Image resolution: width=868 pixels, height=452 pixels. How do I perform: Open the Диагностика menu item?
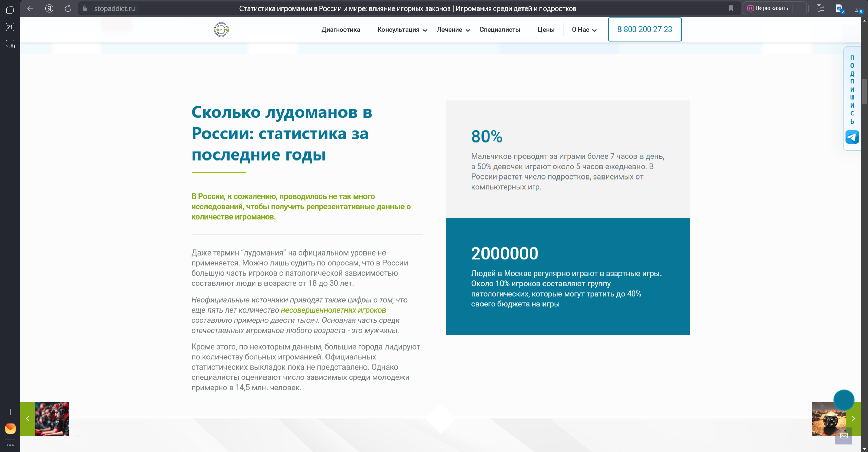(341, 30)
